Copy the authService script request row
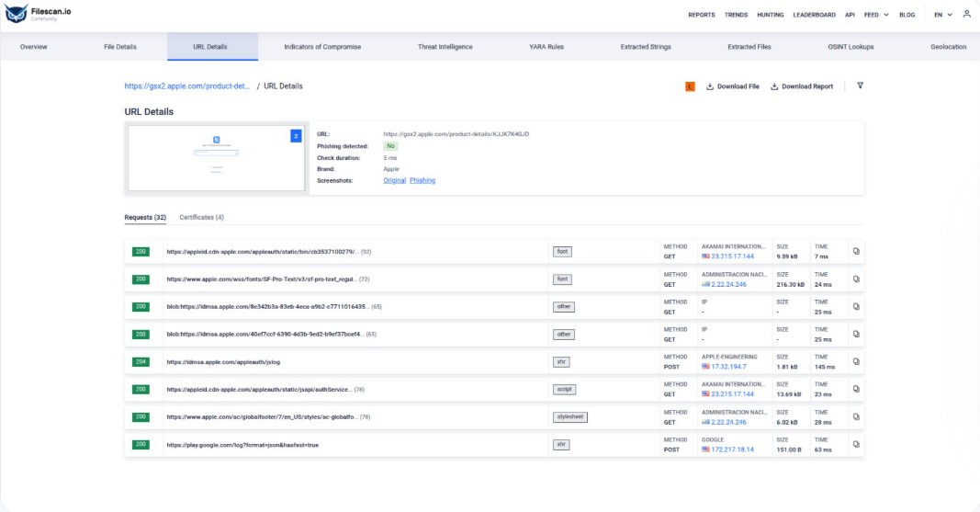980x512 pixels. (856, 389)
